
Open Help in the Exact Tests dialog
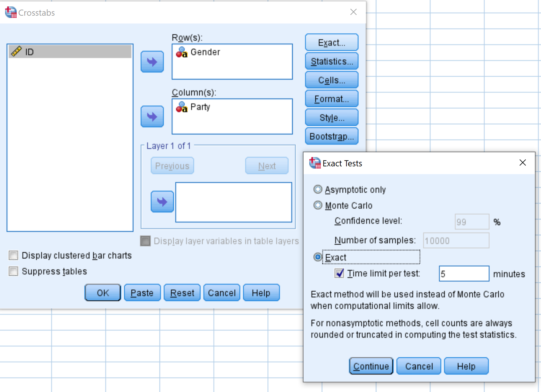(x=466, y=366)
